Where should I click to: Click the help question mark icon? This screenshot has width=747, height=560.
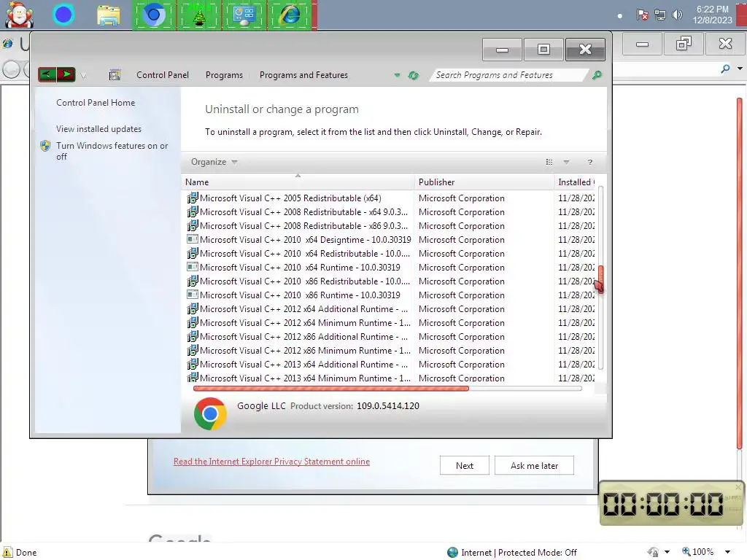(590, 162)
